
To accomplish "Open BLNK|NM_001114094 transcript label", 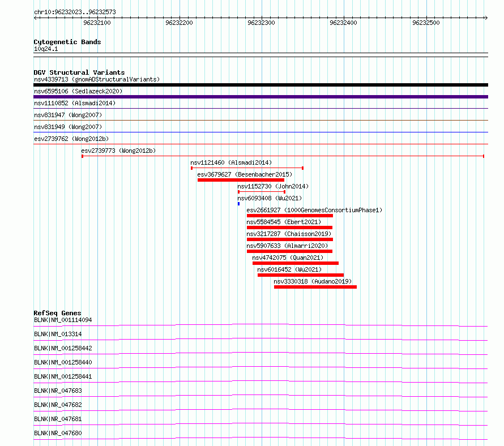I will pos(63,320).
